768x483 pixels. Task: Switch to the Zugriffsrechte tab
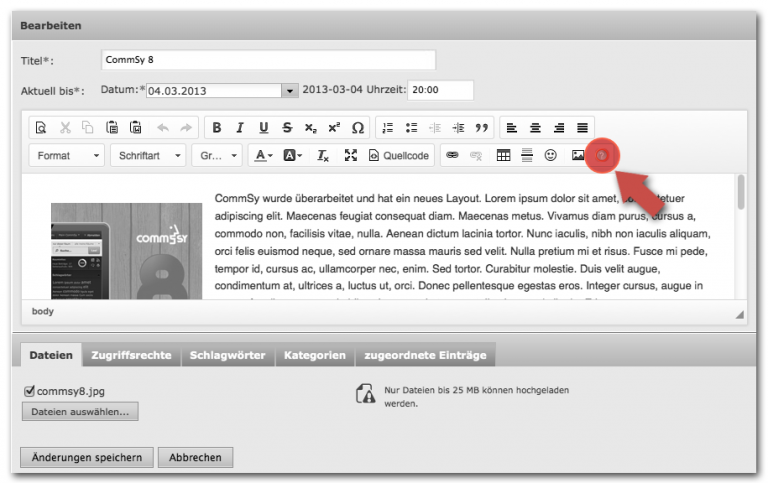[131, 355]
